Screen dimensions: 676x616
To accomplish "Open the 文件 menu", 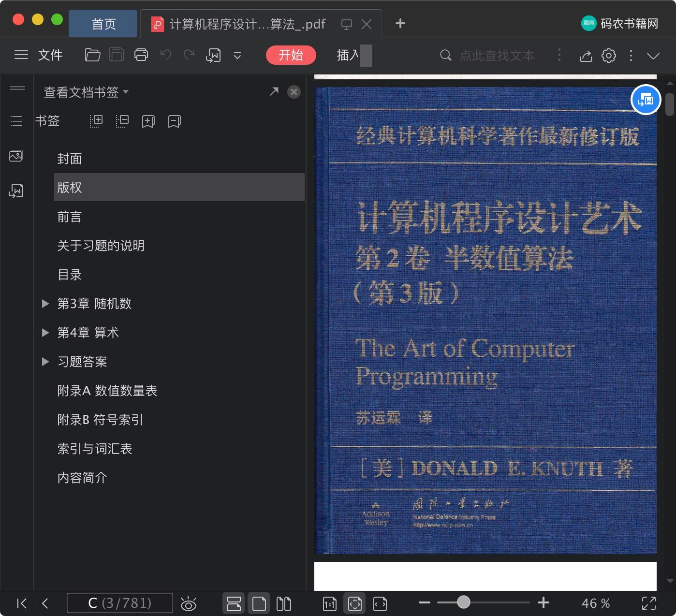I will (50, 55).
